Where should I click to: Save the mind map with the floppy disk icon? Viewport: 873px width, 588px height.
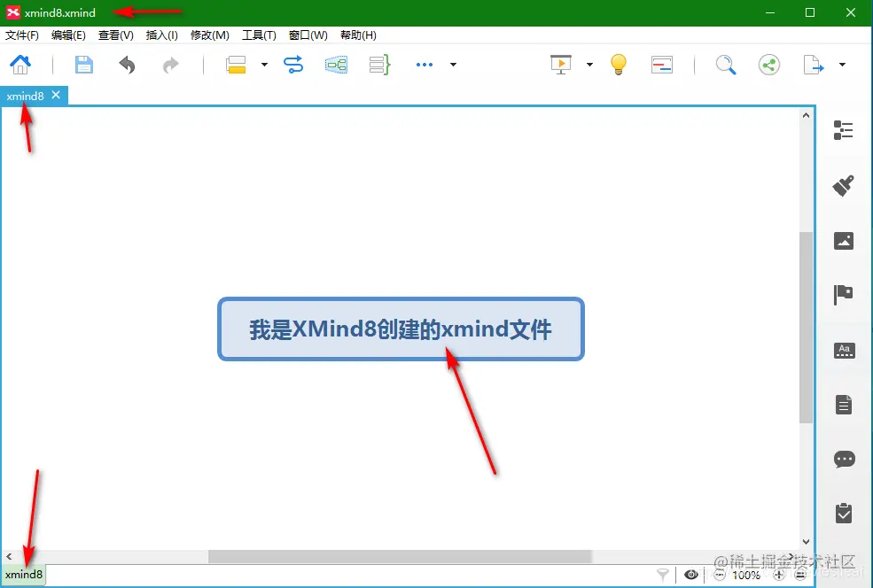[x=84, y=65]
